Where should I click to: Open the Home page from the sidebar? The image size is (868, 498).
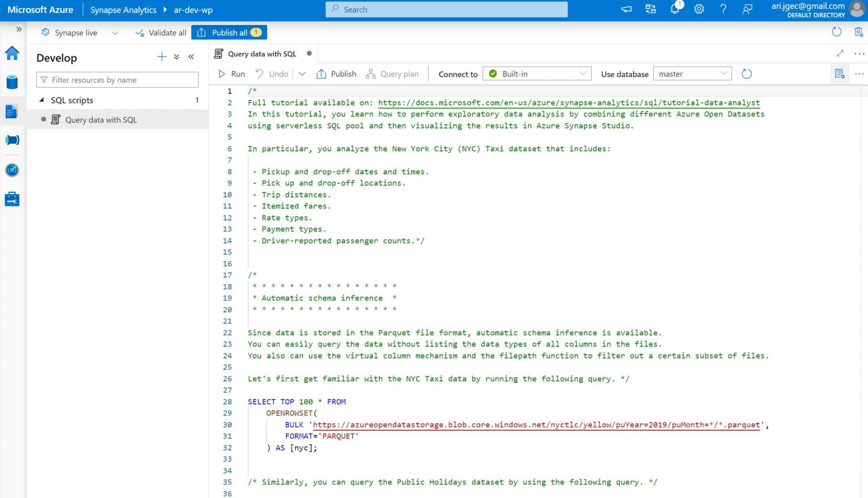(12, 53)
